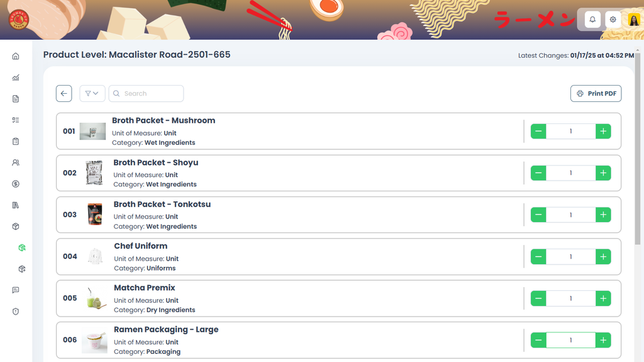Viewport: 644px width, 362px height.
Task: Click row number 004
Action: (70, 256)
